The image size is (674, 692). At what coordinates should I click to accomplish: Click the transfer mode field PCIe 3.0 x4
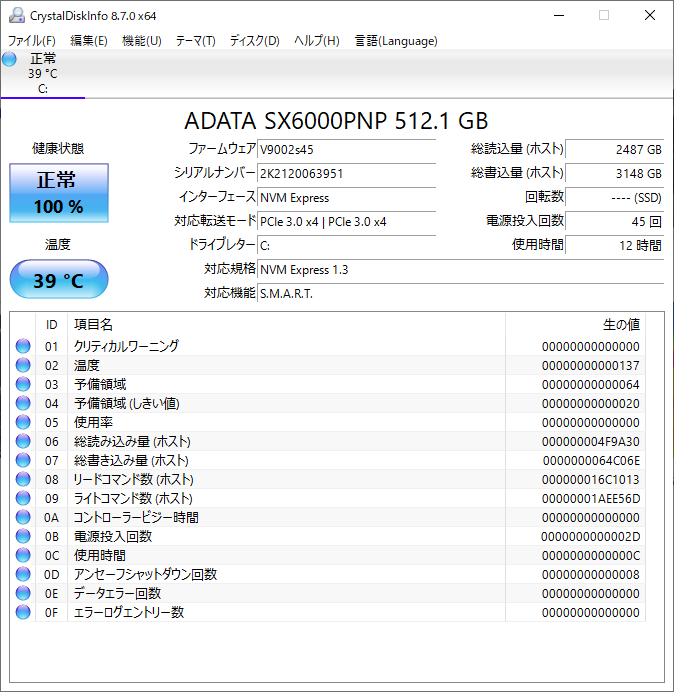[x=346, y=221]
